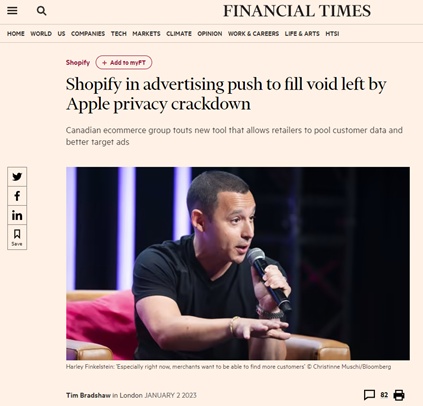Click the Financial Times masthead logo
This screenshot has height=406, width=423.
click(x=297, y=11)
